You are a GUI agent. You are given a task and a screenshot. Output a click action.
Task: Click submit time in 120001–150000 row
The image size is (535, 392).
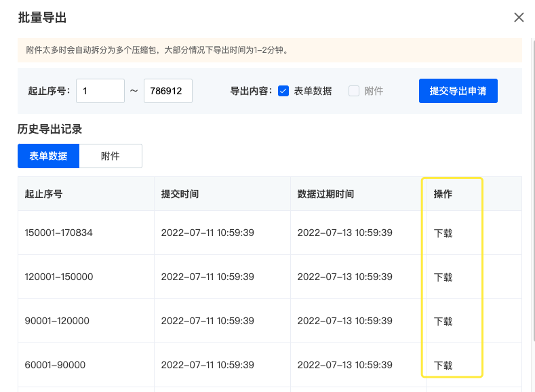(207, 277)
